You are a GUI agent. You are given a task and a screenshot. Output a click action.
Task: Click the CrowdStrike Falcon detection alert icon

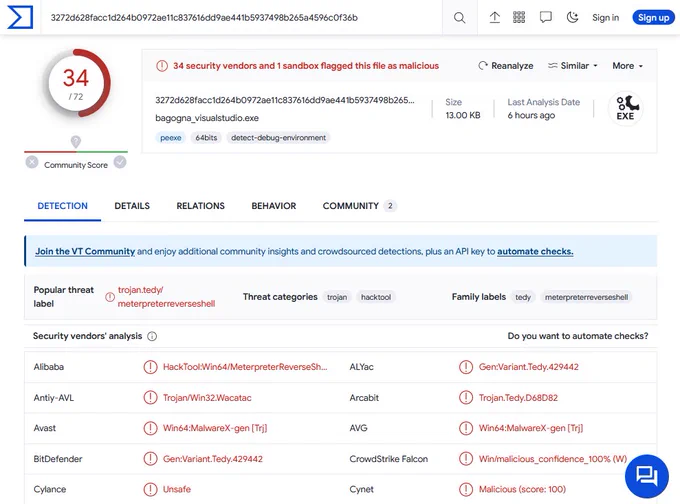(466, 459)
